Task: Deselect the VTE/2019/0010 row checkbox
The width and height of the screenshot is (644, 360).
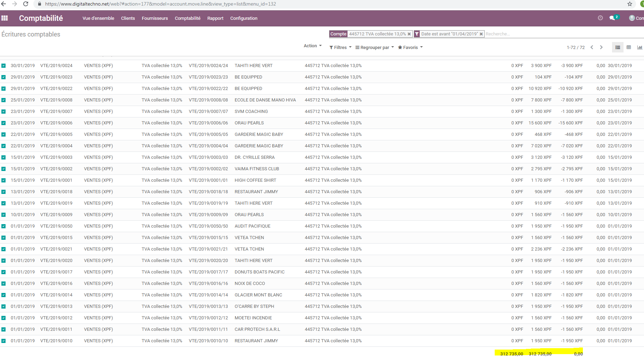Action: click(3, 341)
